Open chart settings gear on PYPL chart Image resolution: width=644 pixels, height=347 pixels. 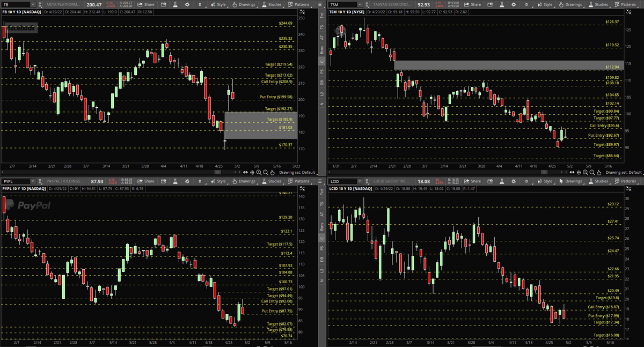(187, 181)
